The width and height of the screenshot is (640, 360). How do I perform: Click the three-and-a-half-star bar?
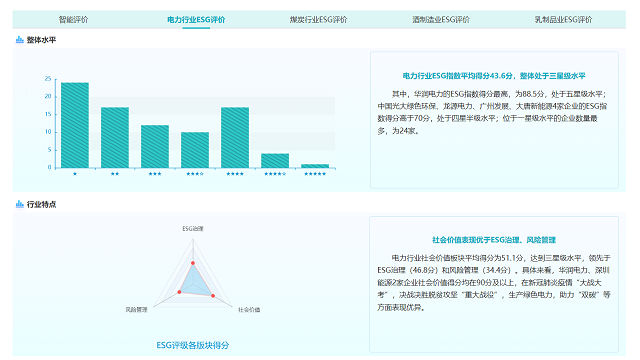[195, 150]
